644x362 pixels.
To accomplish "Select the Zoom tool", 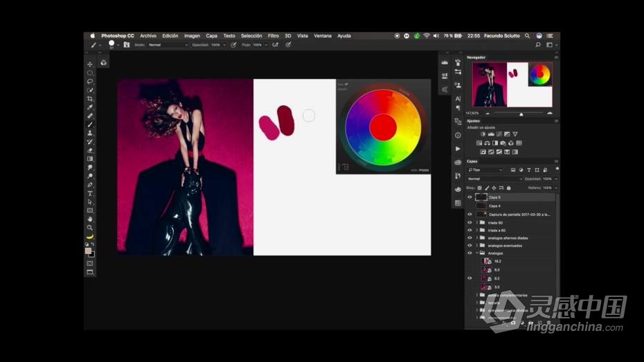I will 90,228.
